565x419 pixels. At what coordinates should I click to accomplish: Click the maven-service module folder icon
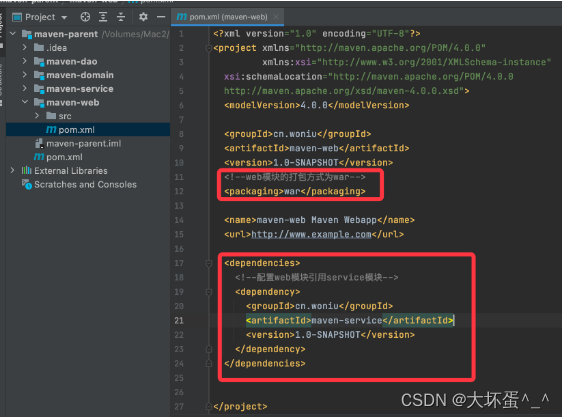point(39,89)
